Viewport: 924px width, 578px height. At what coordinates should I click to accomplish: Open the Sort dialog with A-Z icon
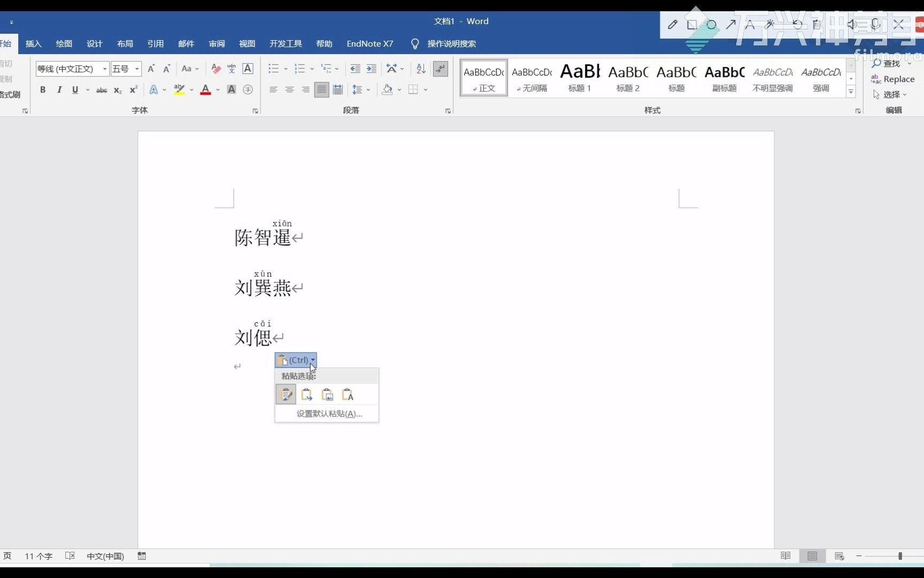[421, 69]
